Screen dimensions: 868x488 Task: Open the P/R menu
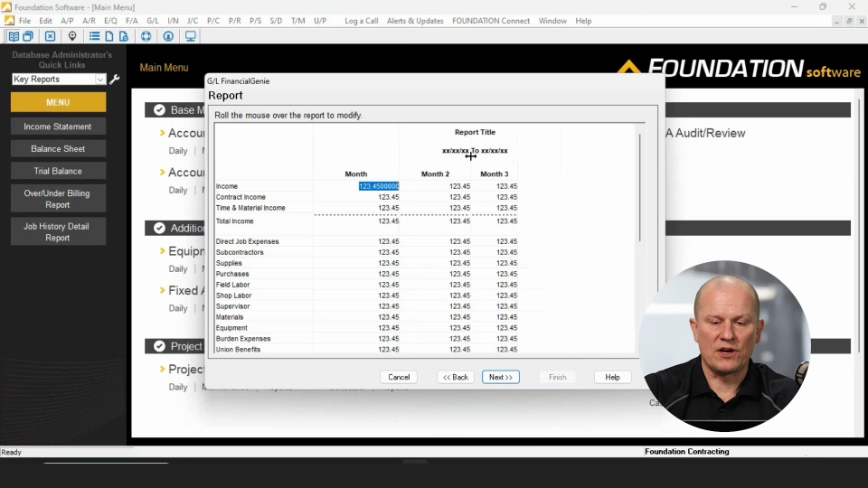point(235,21)
